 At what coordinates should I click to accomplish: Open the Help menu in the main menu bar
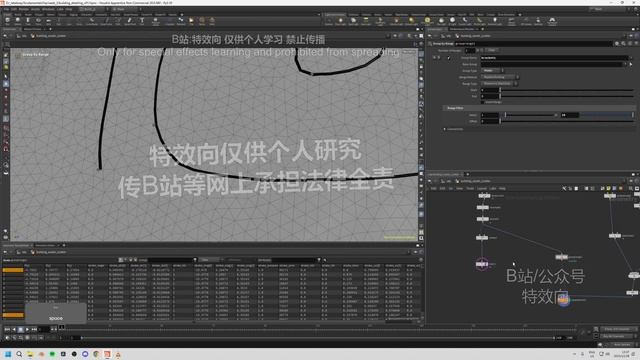(69, 9)
